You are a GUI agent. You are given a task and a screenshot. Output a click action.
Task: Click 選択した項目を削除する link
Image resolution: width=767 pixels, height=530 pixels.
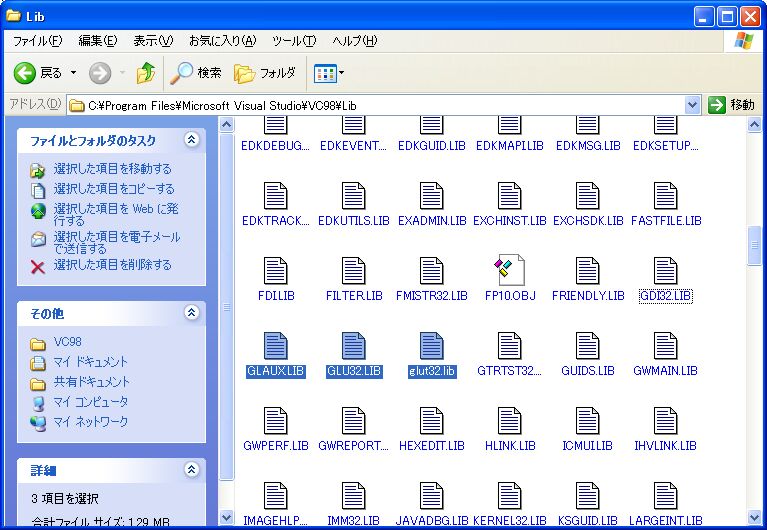point(113,265)
